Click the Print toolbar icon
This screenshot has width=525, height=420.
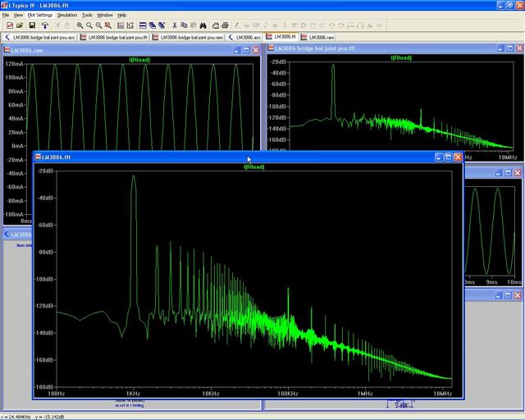click(x=215, y=25)
